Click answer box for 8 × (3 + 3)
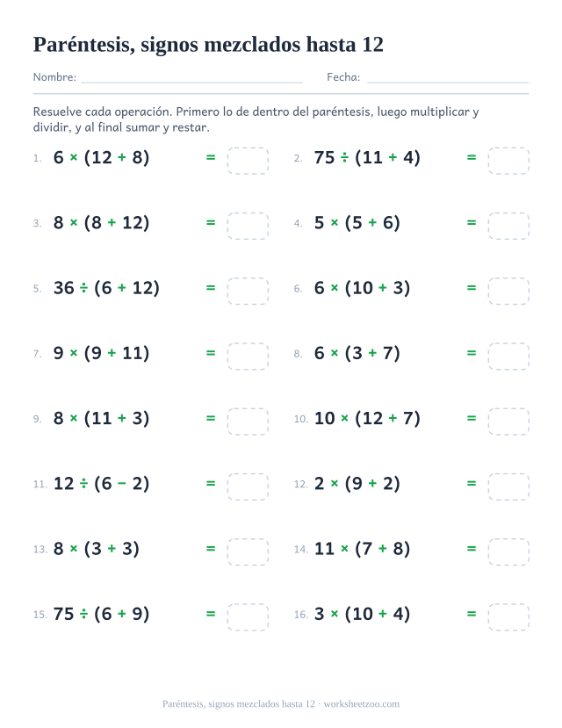 coord(248,552)
